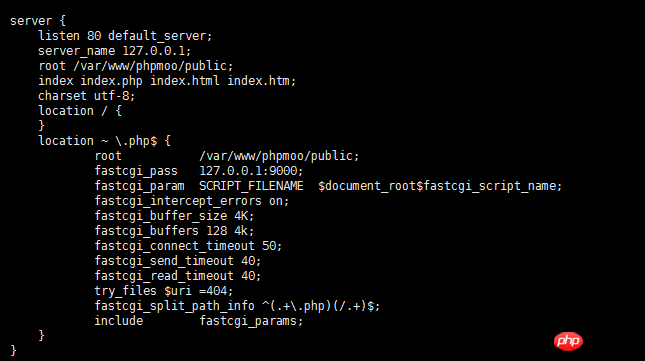
Task: Click the 'fastcgi_buffers 128 4k' line
Action: click(x=174, y=231)
